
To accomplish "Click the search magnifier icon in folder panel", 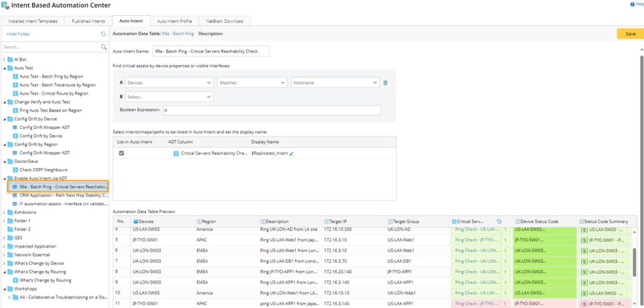I will (104, 47).
